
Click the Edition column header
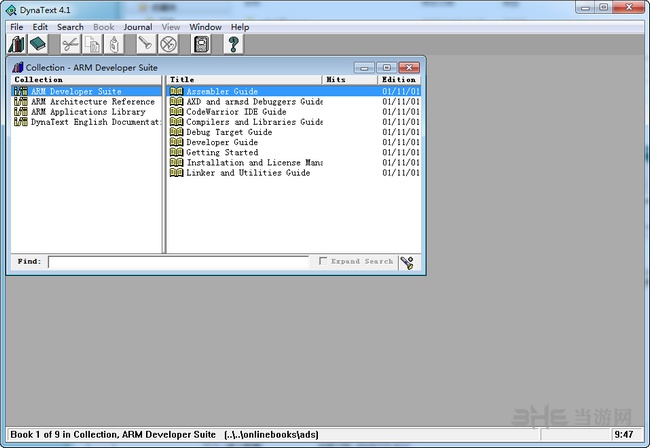[398, 80]
